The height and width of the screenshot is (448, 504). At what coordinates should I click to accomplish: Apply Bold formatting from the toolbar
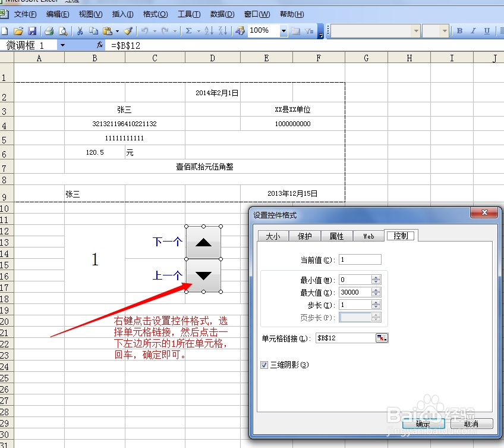[460, 32]
